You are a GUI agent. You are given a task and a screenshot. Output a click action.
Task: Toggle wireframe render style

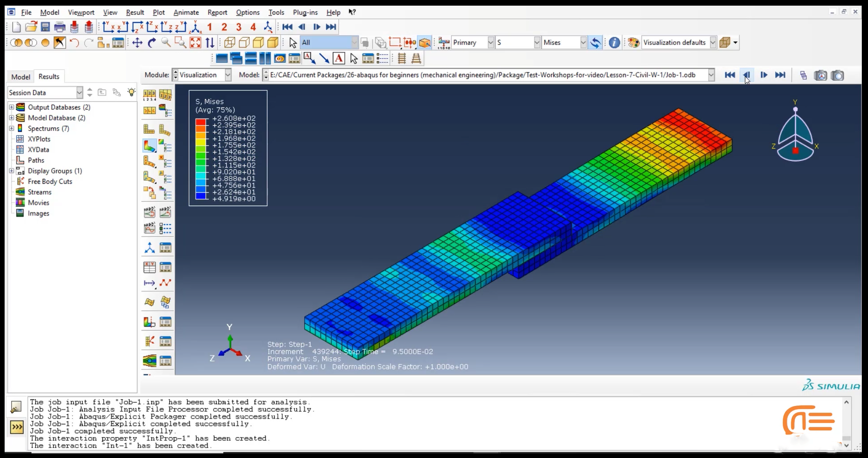click(230, 43)
